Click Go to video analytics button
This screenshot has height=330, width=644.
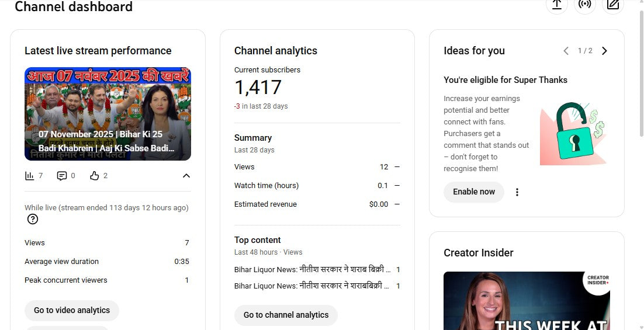[72, 310]
